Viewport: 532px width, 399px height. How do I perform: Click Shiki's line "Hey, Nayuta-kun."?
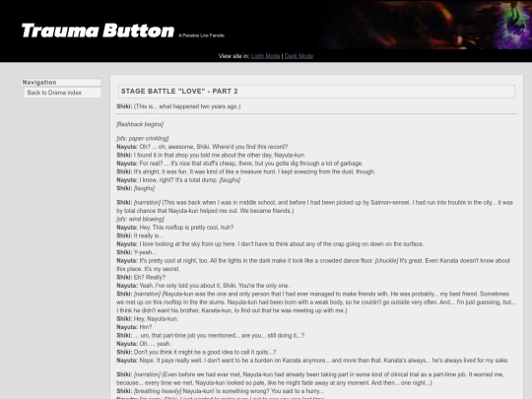pos(156,318)
